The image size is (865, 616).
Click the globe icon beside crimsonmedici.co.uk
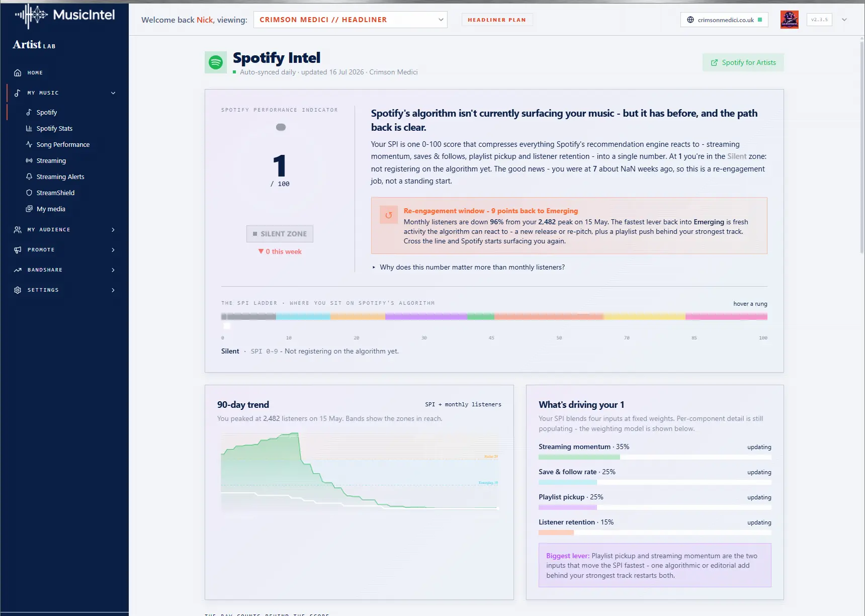point(690,20)
